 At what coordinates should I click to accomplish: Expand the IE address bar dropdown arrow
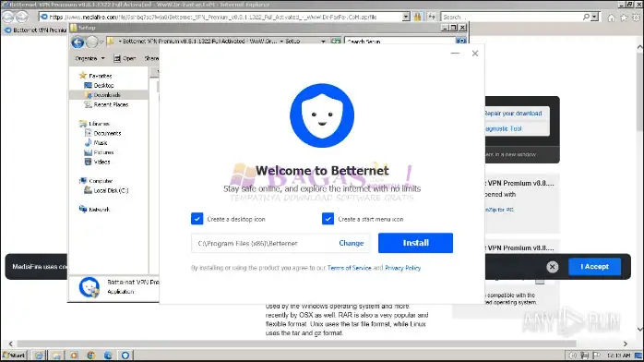(x=406, y=17)
